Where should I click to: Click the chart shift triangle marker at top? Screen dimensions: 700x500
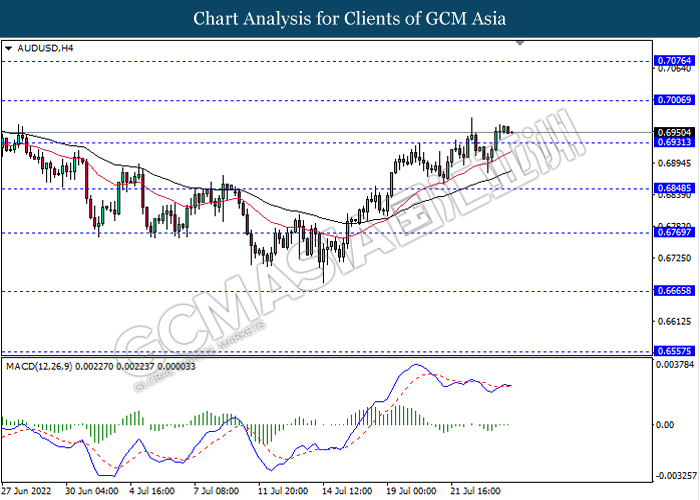click(x=520, y=43)
